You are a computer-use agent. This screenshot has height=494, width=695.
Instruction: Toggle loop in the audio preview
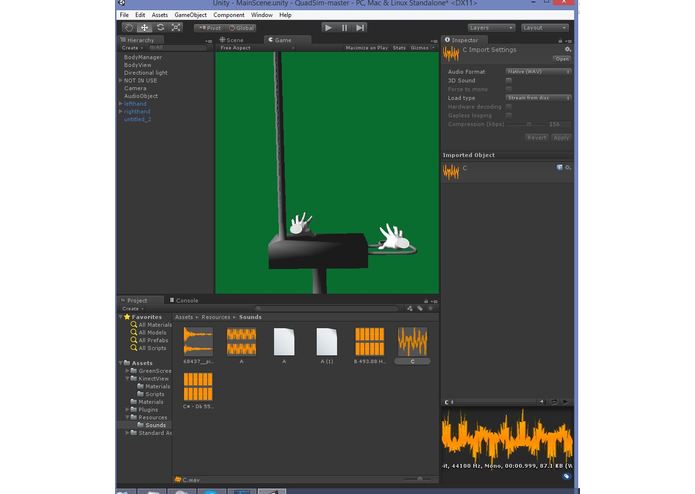click(554, 402)
